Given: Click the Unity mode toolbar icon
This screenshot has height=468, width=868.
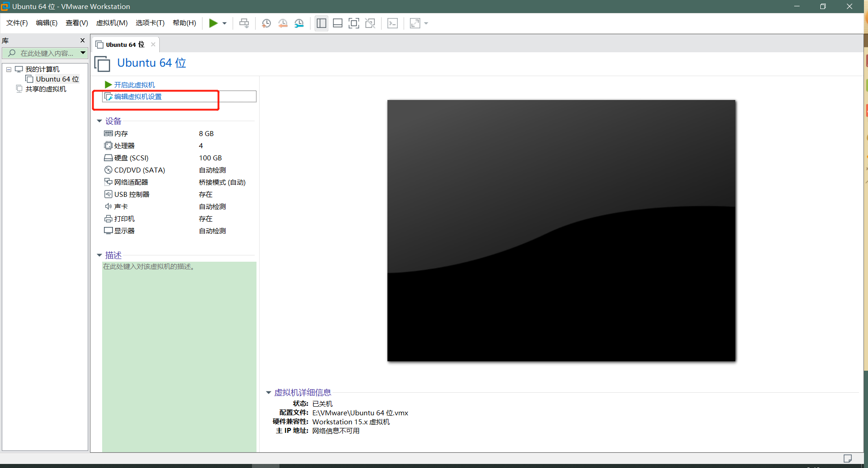Looking at the screenshot, I should click(x=370, y=23).
